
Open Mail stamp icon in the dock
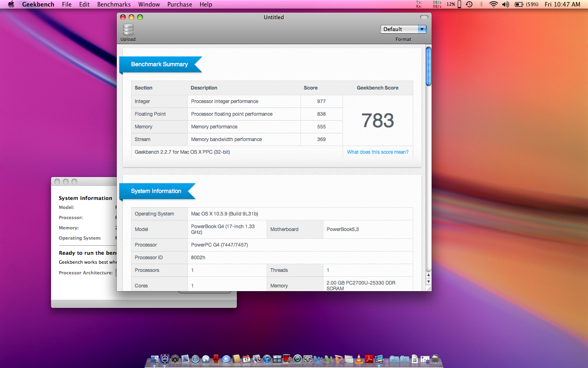tap(185, 359)
